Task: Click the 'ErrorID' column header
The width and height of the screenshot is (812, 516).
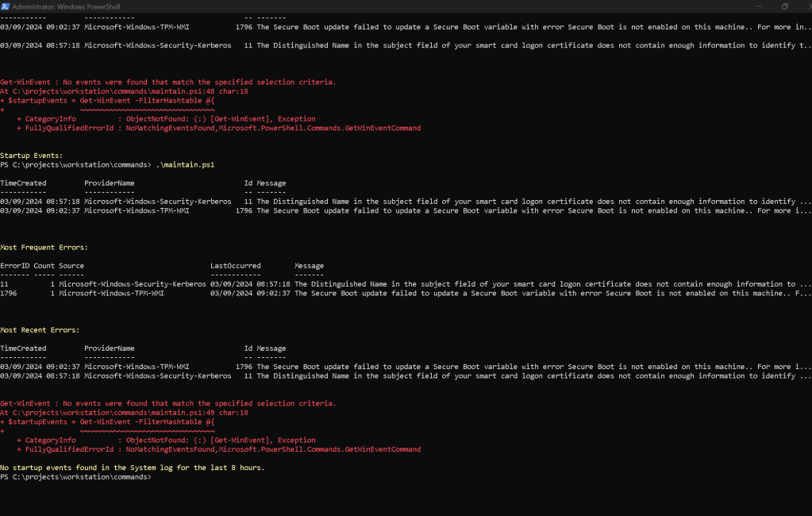Action: [14, 266]
